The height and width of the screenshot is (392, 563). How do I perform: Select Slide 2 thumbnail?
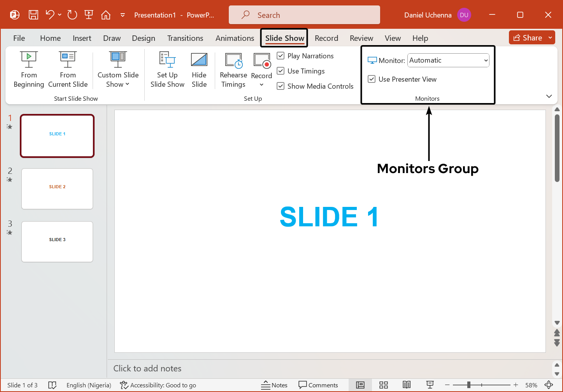pyautogui.click(x=57, y=189)
